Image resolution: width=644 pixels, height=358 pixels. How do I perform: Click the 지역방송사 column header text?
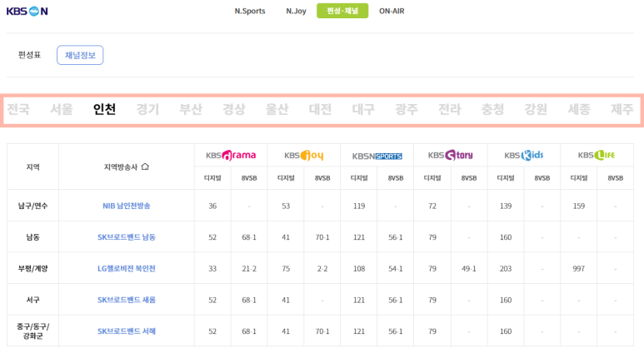(121, 167)
